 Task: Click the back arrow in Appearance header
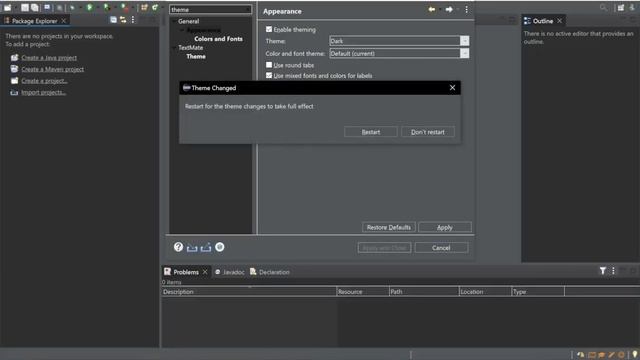pyautogui.click(x=432, y=9)
